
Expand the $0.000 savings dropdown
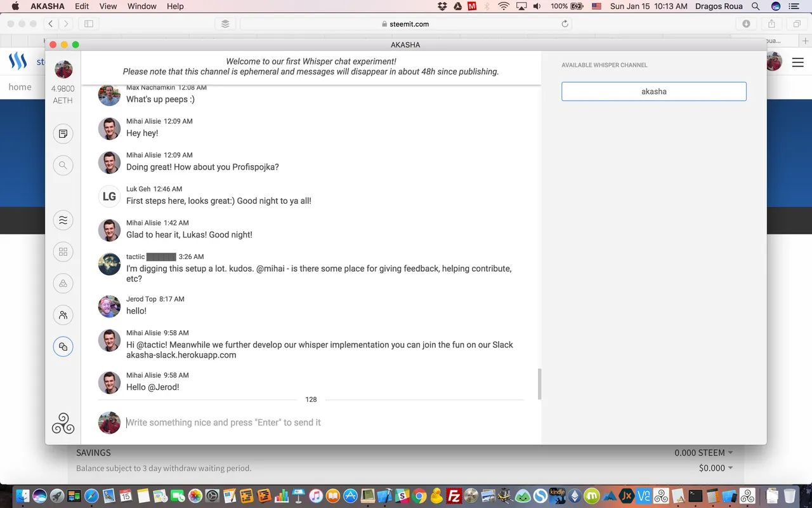coord(716,468)
